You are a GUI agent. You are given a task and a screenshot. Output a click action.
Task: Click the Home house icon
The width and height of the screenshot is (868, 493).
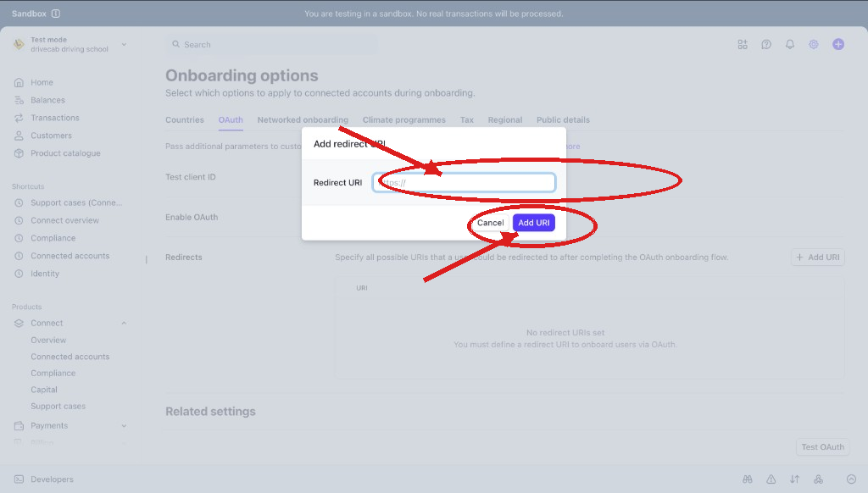(19, 82)
